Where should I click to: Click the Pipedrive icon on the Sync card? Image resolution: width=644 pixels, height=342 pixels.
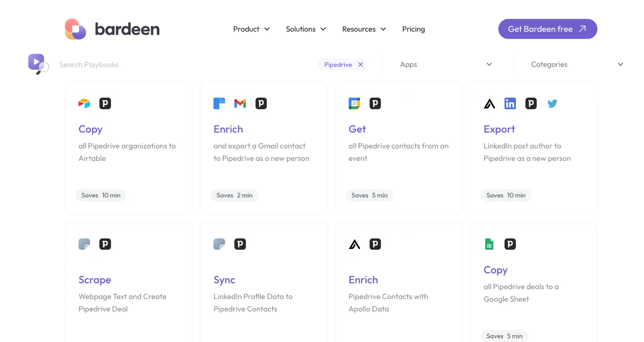(x=240, y=244)
